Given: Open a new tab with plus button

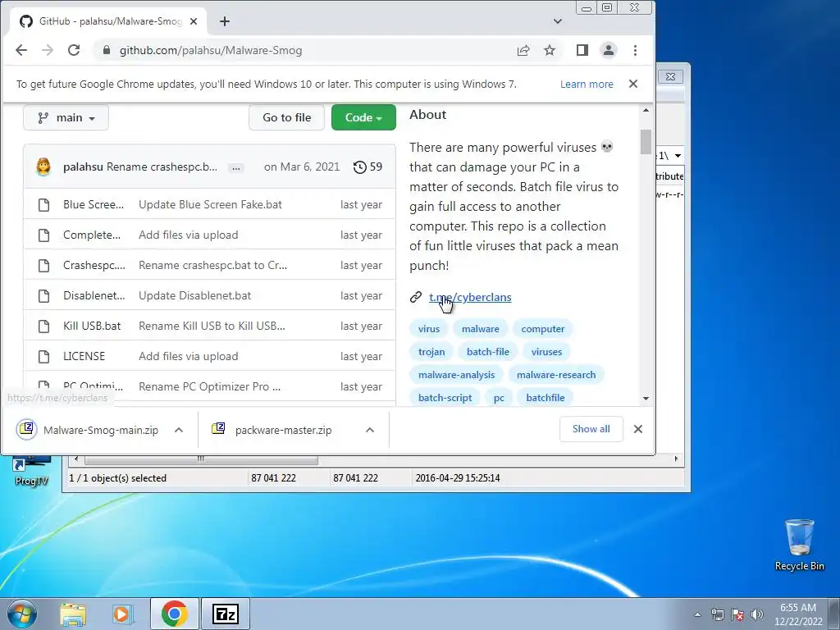Looking at the screenshot, I should [x=225, y=21].
